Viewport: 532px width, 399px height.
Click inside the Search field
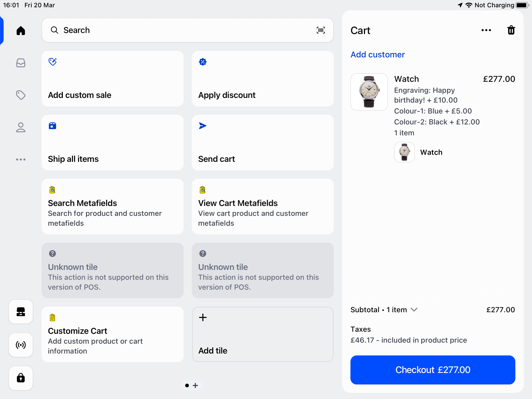click(182, 30)
